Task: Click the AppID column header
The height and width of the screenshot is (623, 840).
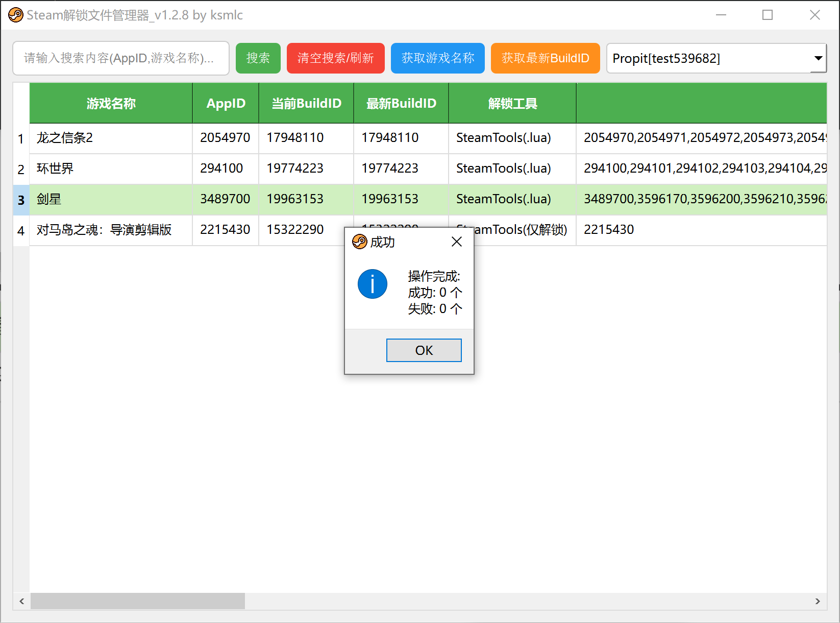Action: (x=226, y=104)
